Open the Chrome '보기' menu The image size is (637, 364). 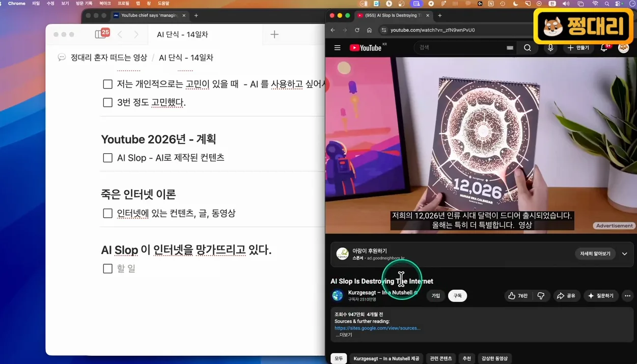tap(65, 4)
